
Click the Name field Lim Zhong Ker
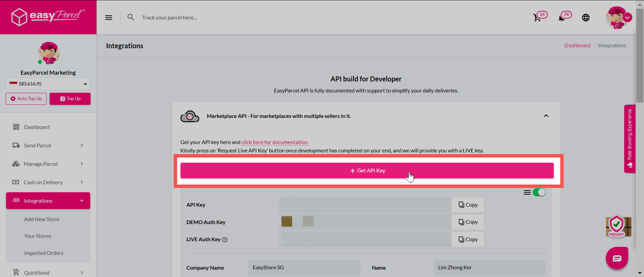click(x=489, y=268)
